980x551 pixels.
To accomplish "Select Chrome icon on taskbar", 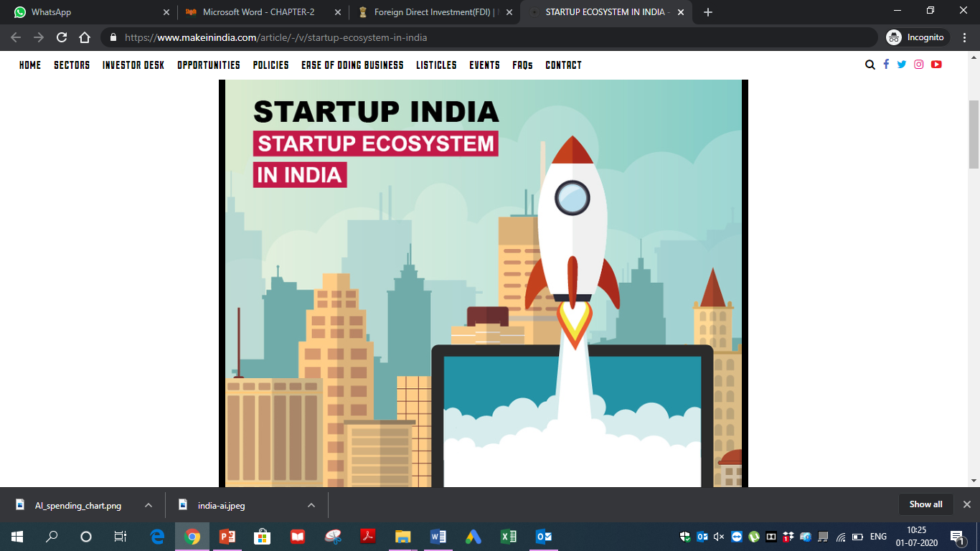I will [192, 537].
